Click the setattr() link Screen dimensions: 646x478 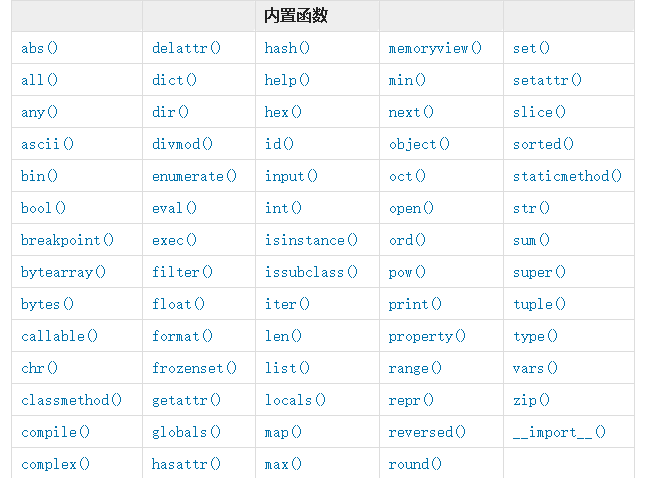[547, 80]
